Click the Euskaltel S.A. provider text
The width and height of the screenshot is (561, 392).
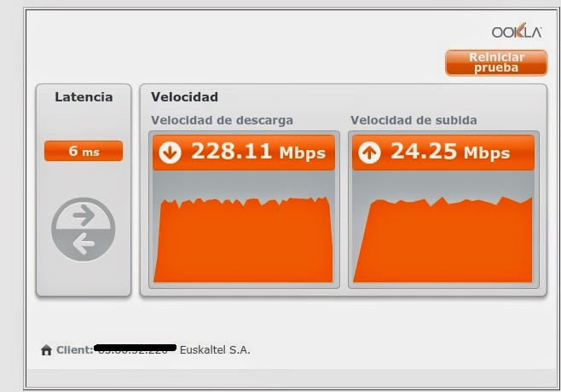coord(215,349)
